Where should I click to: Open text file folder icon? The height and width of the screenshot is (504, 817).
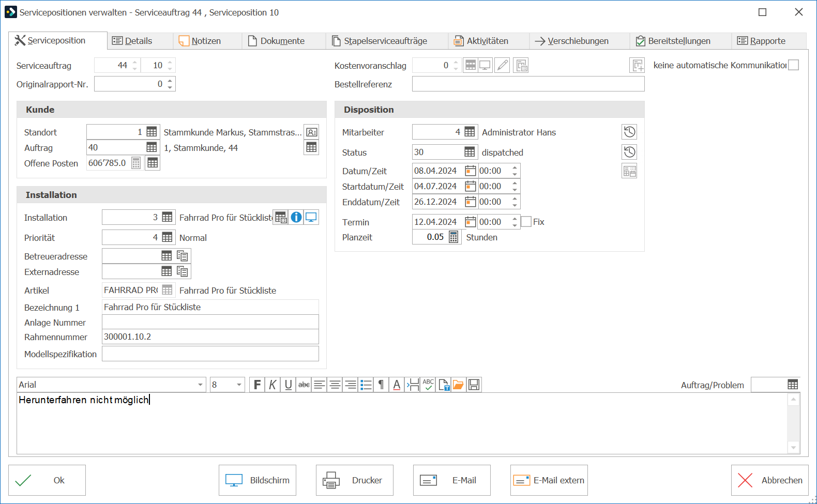pos(458,385)
